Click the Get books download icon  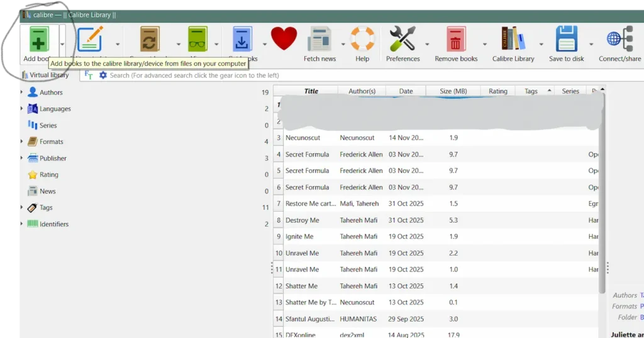point(242,39)
